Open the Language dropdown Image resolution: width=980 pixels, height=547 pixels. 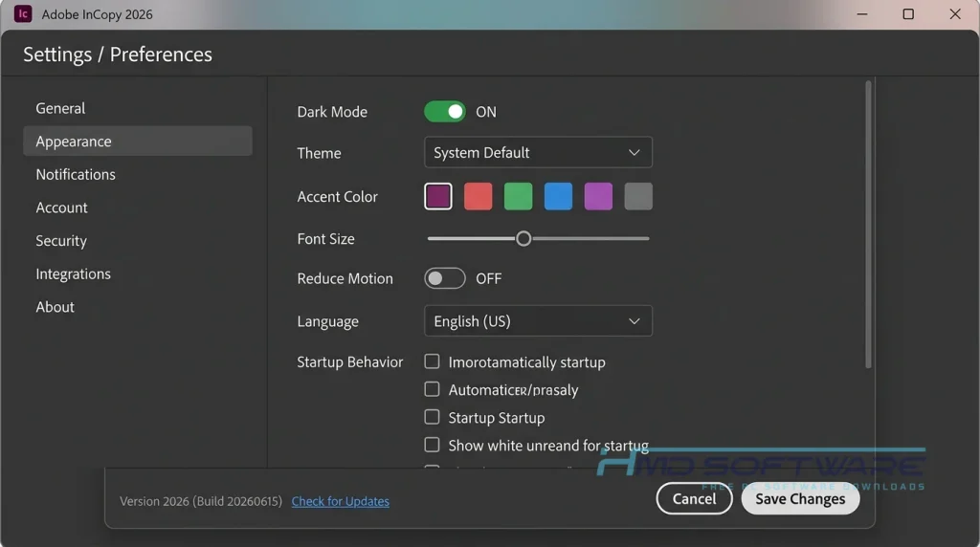538,321
